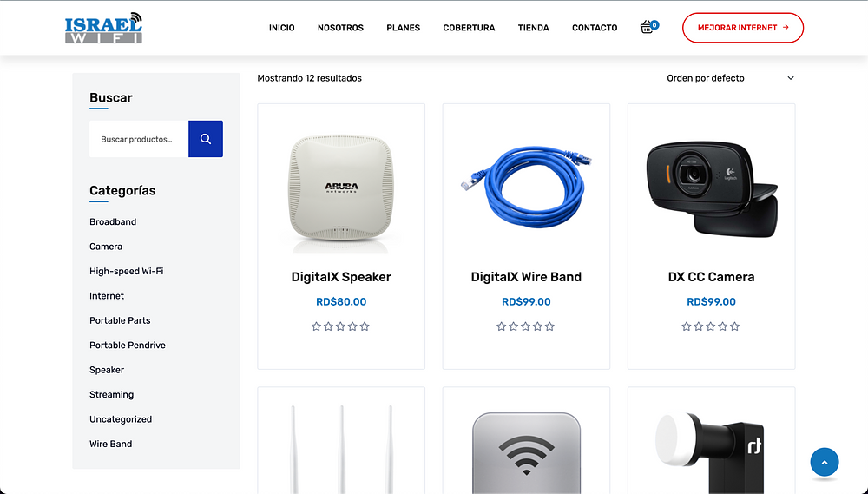View the Logitech webcam product image

point(712,188)
